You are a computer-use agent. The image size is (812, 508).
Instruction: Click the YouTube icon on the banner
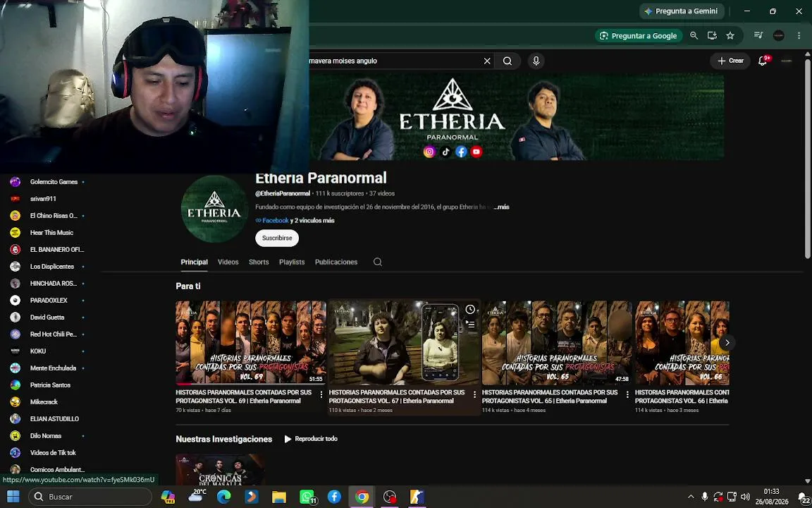click(476, 152)
